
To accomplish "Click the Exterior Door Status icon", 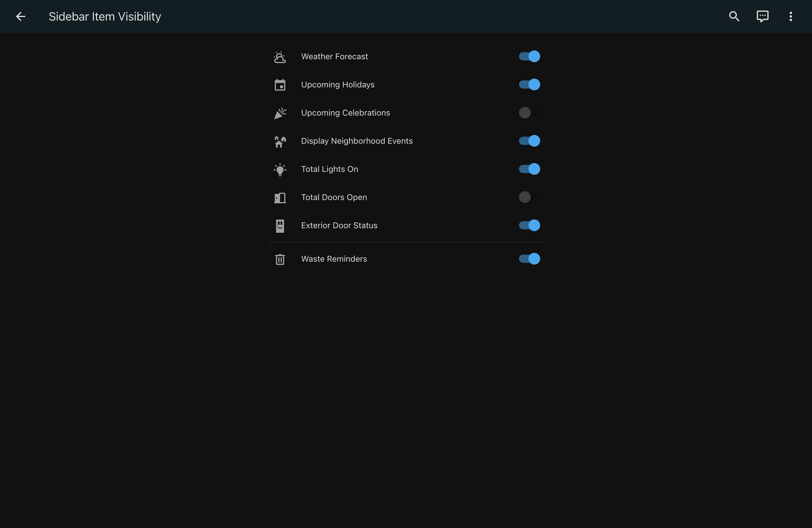I will tap(280, 226).
